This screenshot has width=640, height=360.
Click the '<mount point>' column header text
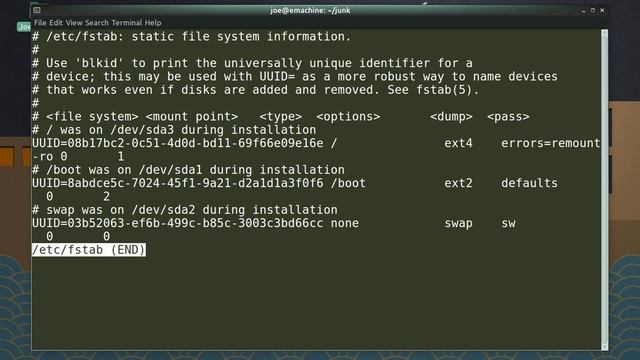192,116
